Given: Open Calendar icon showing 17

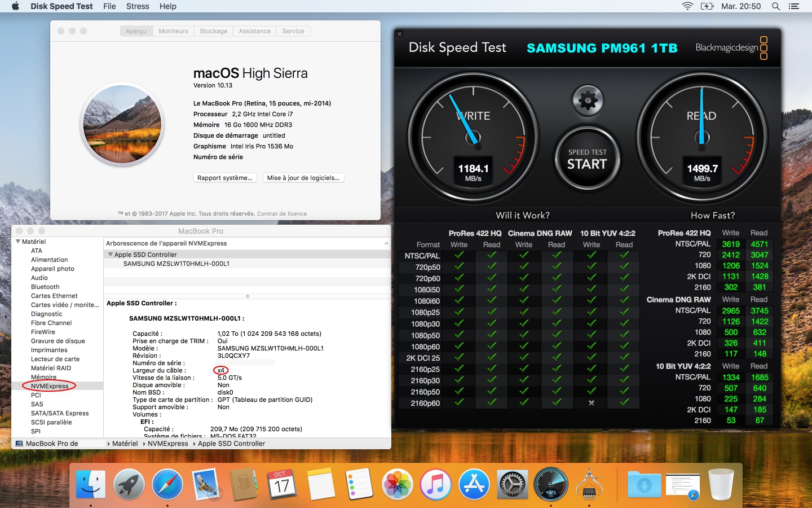Looking at the screenshot, I should click(282, 484).
